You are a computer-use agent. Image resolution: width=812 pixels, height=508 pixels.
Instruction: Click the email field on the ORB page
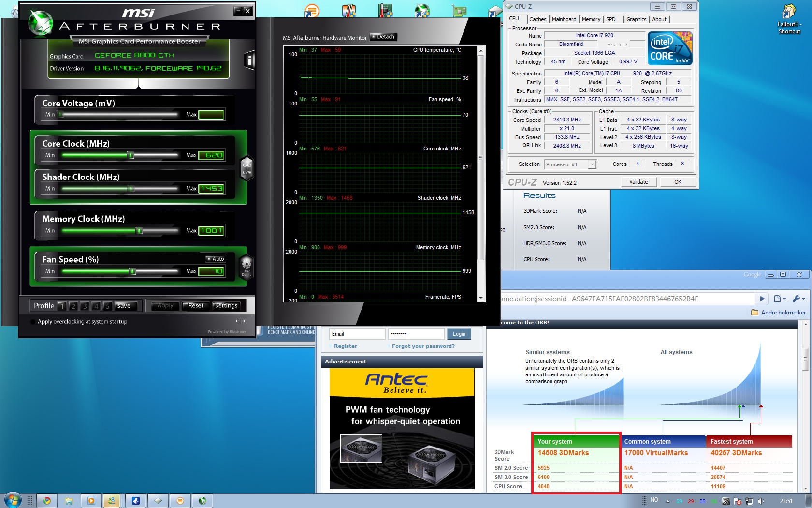(x=358, y=334)
